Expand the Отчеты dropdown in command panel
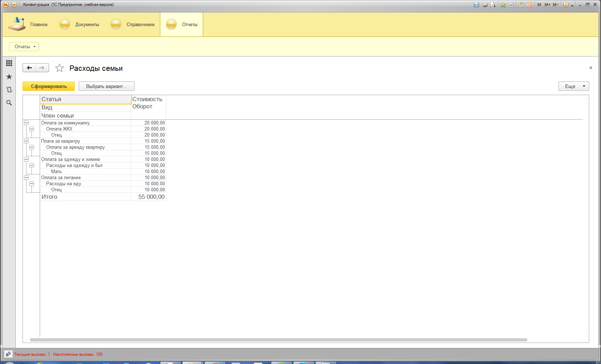601x364 pixels. (x=24, y=46)
